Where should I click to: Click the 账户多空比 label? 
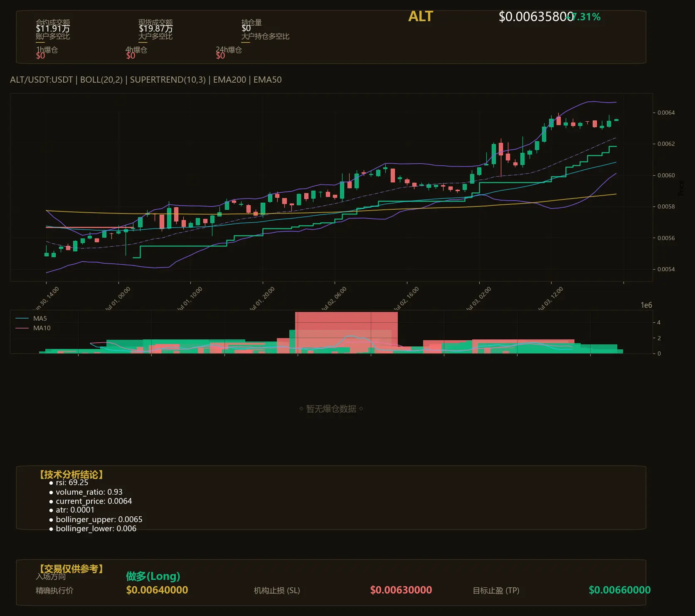(x=53, y=37)
